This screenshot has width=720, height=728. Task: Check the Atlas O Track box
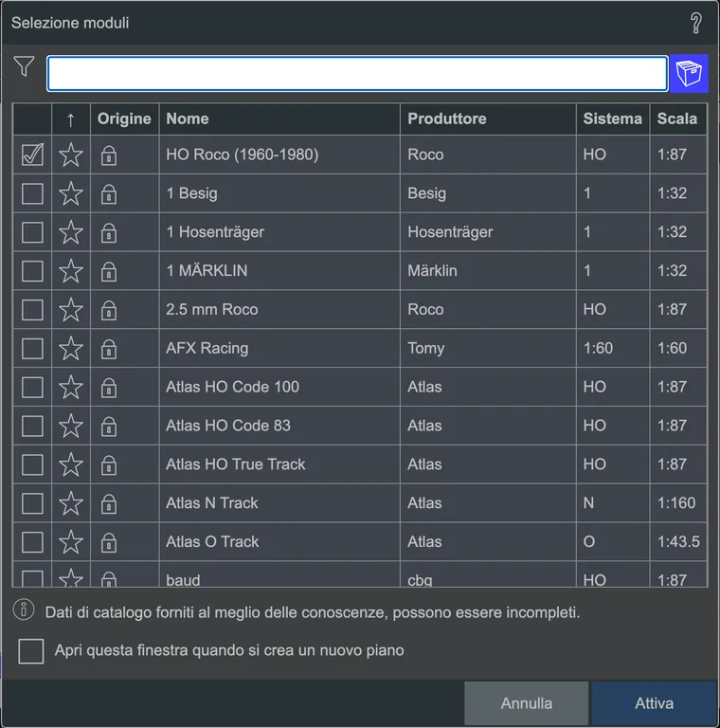click(32, 542)
